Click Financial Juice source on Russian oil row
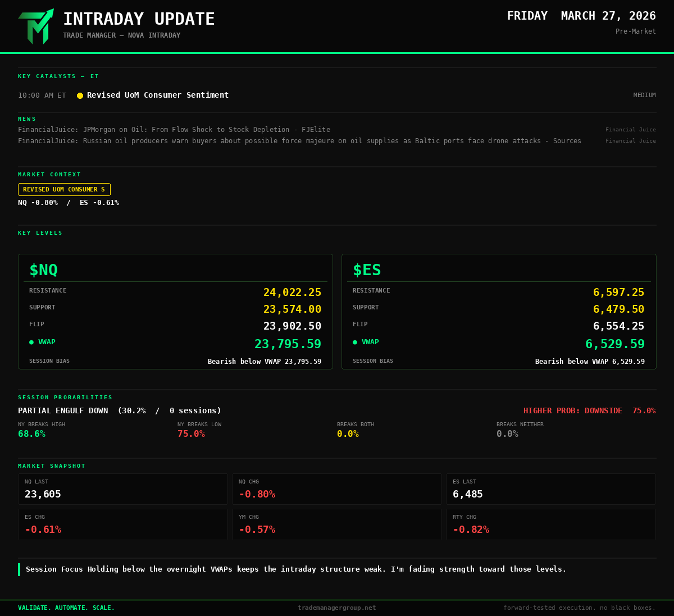The height and width of the screenshot is (616, 674). coord(631,141)
